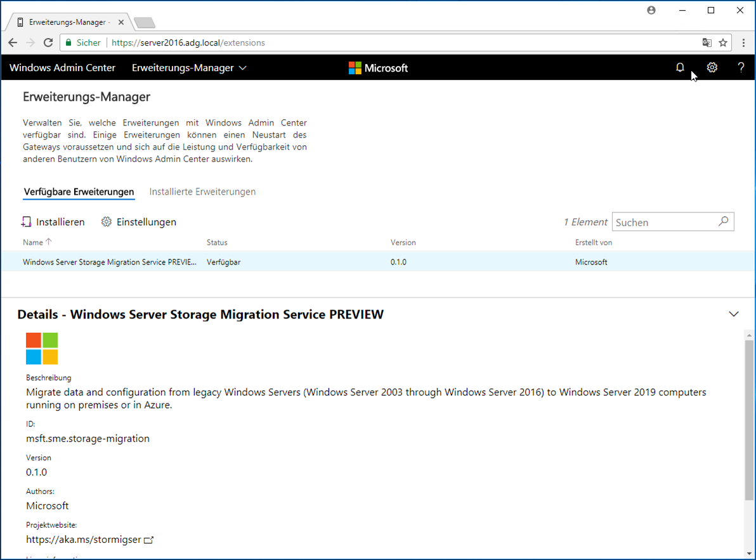This screenshot has width=756, height=560.
Task: Open Windows Admin Center settings gear
Action: click(712, 68)
